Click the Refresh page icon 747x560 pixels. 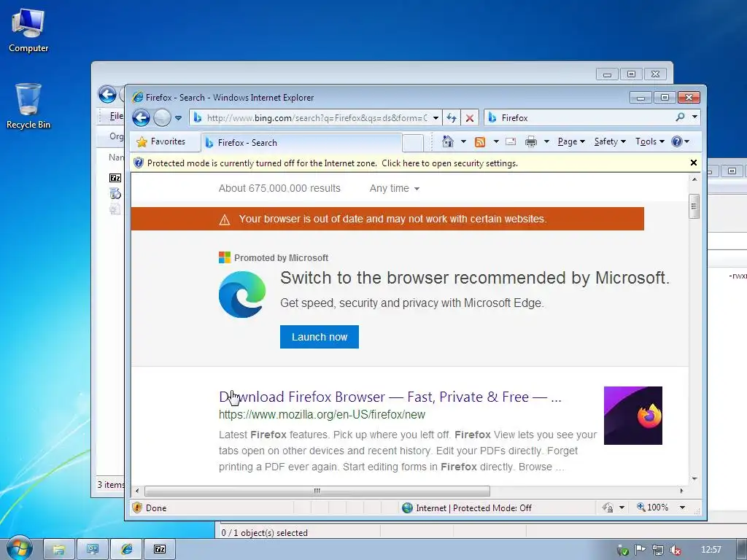click(x=451, y=117)
